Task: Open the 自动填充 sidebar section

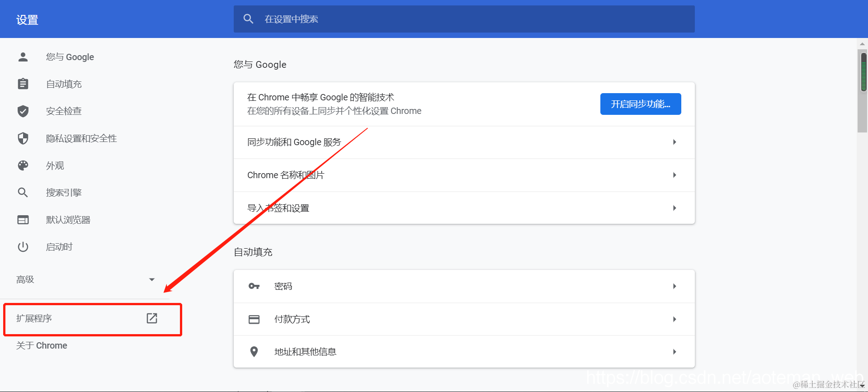Action: (64, 84)
